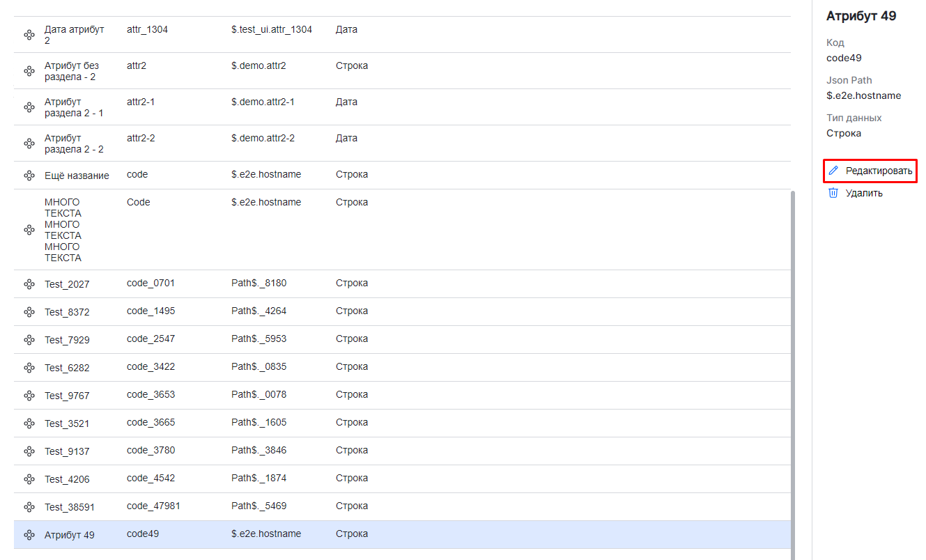Click drag handle icon of Test_9767 row
Viewport: 926px width, 560px height.
(x=29, y=396)
